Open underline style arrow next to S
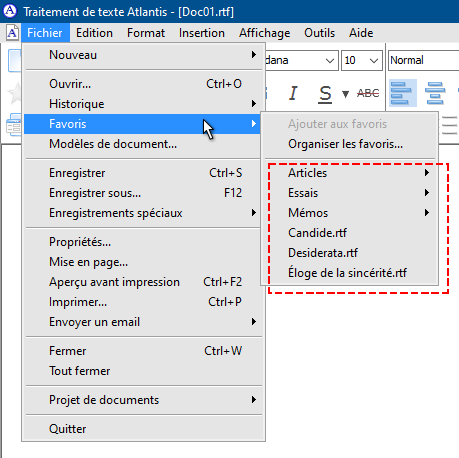 [x=345, y=94]
